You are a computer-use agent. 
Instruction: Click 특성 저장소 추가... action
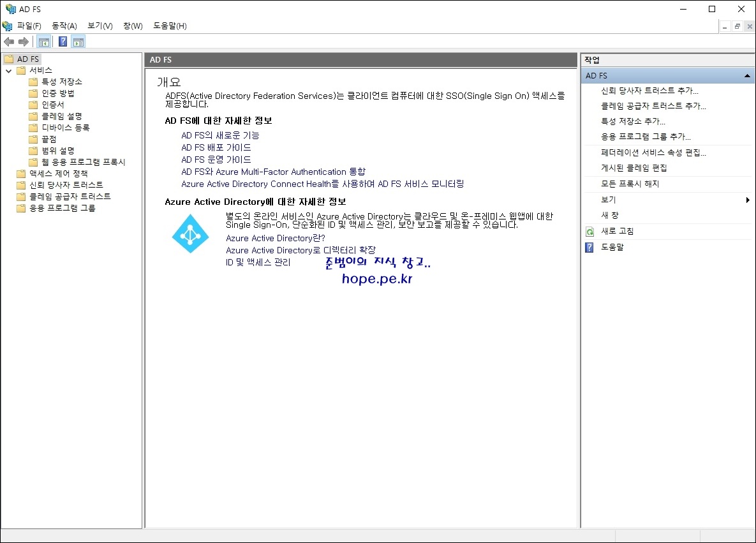pyautogui.click(x=633, y=121)
